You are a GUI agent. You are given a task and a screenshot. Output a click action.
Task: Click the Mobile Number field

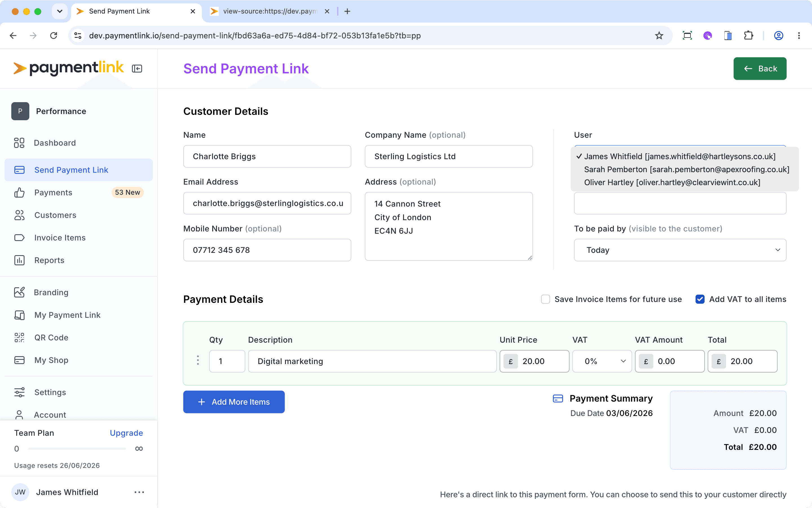click(267, 250)
